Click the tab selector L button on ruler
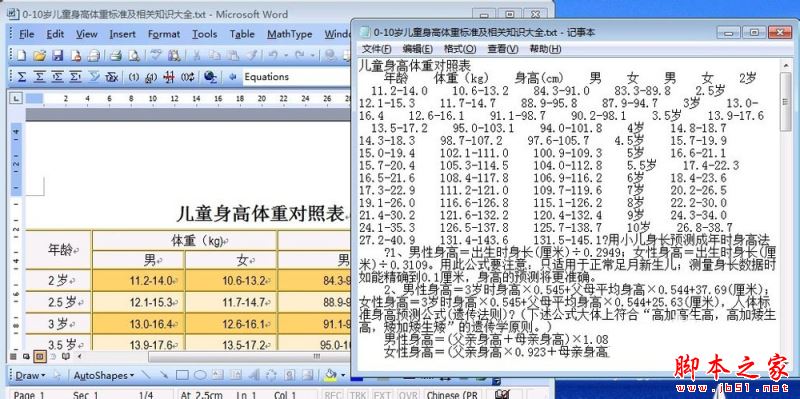Image resolution: width=800 pixels, height=399 pixels. (16, 98)
